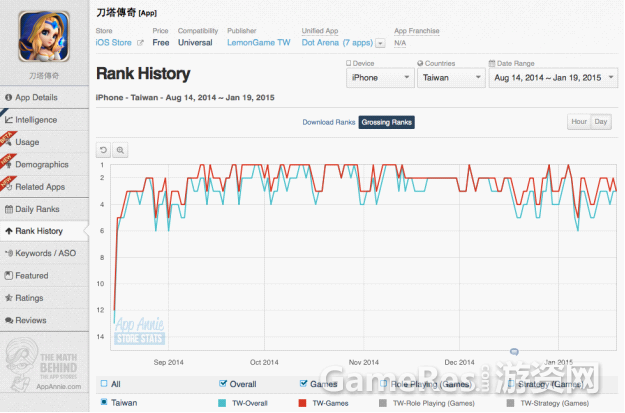Switch to Download Ranks tab
The height and width of the screenshot is (413, 625).
pyautogui.click(x=329, y=122)
